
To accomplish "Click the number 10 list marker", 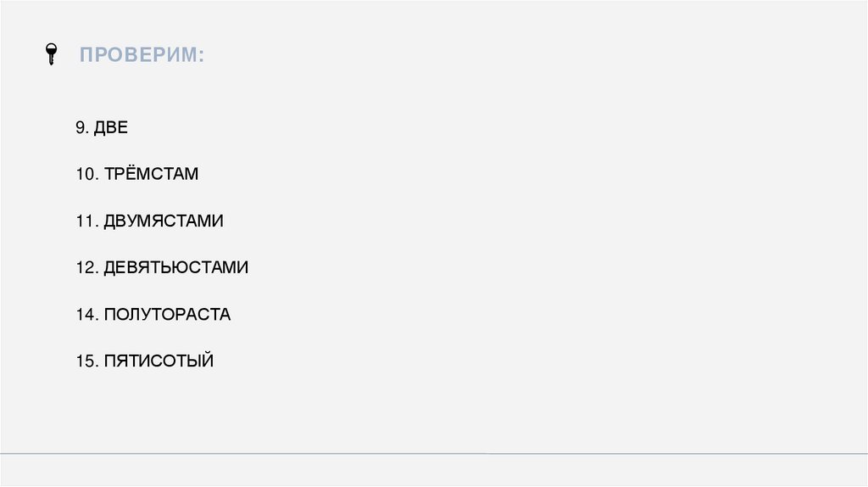I will (x=86, y=175).
